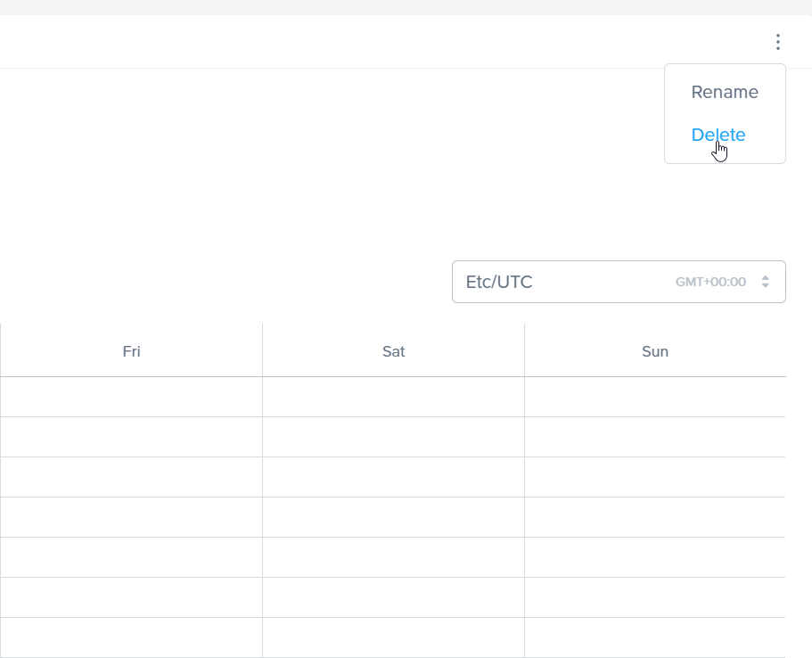Screen dimensions: 812x658
Task: Select the Sat column header
Action: [x=393, y=351]
